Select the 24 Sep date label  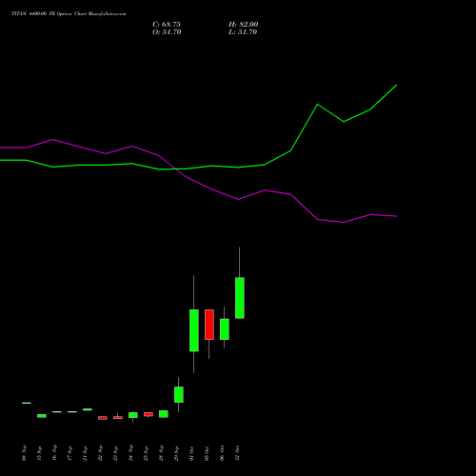[x=131, y=453]
